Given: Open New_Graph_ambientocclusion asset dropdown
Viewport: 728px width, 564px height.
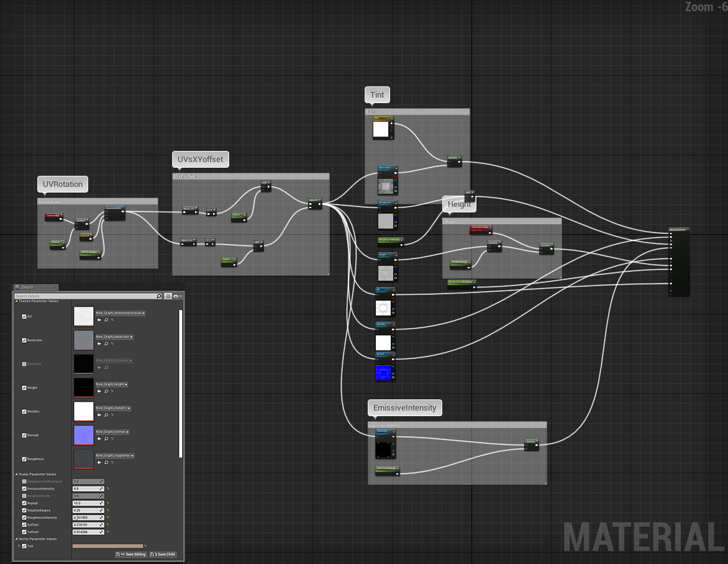Looking at the screenshot, I should coord(121,313).
